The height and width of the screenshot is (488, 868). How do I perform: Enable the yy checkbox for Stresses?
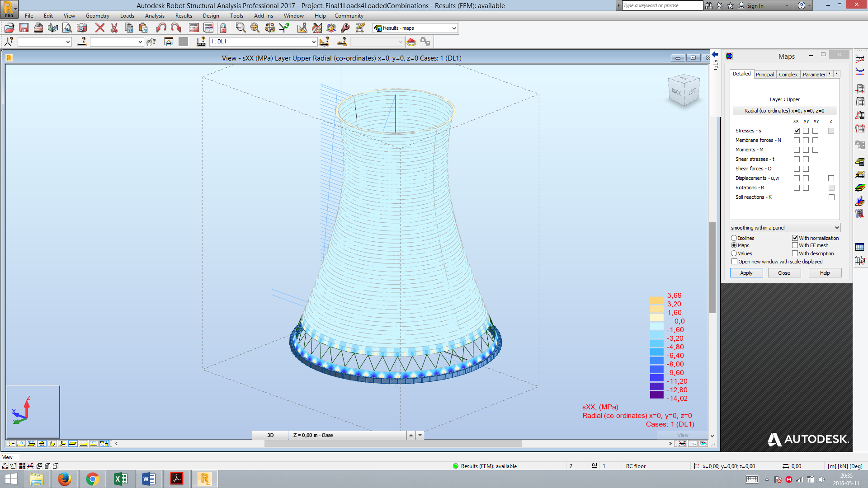[x=806, y=131]
